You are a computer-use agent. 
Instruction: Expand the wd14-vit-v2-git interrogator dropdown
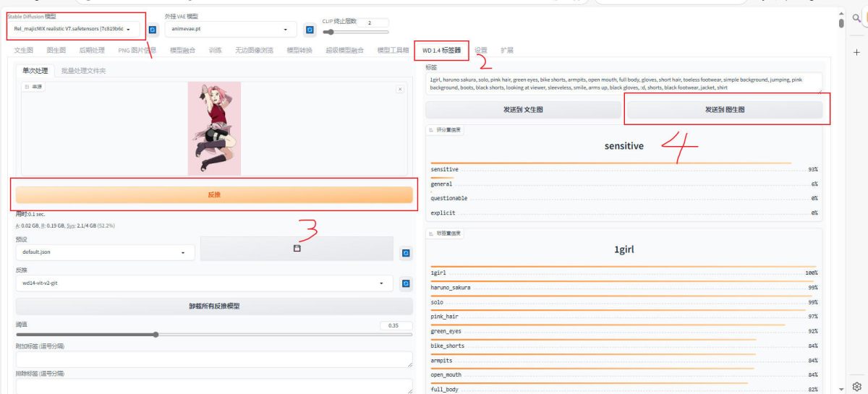coord(203,283)
